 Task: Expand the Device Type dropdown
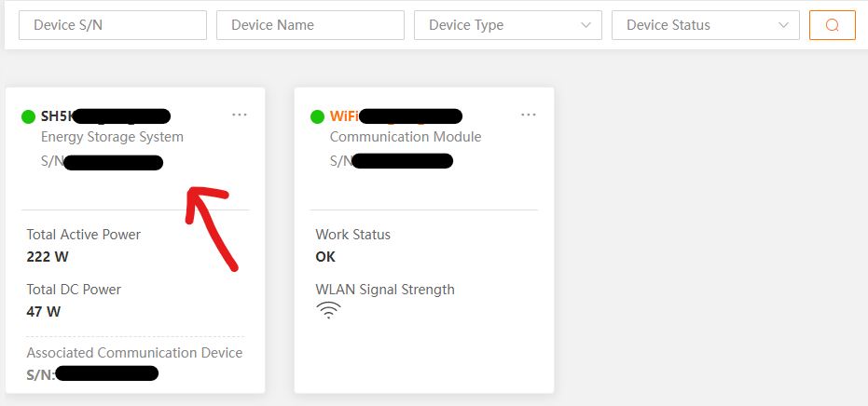(507, 25)
